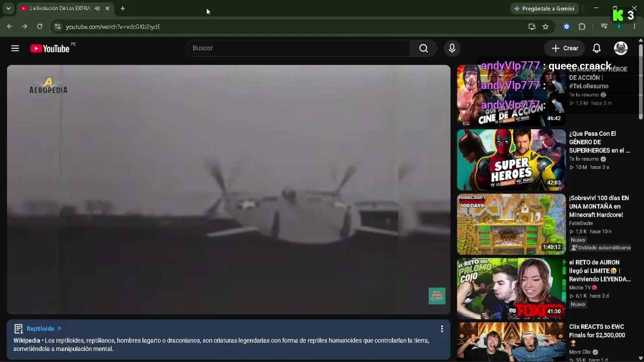Mute the tab via its speaker icon
The image size is (644, 362).
tap(97, 9)
